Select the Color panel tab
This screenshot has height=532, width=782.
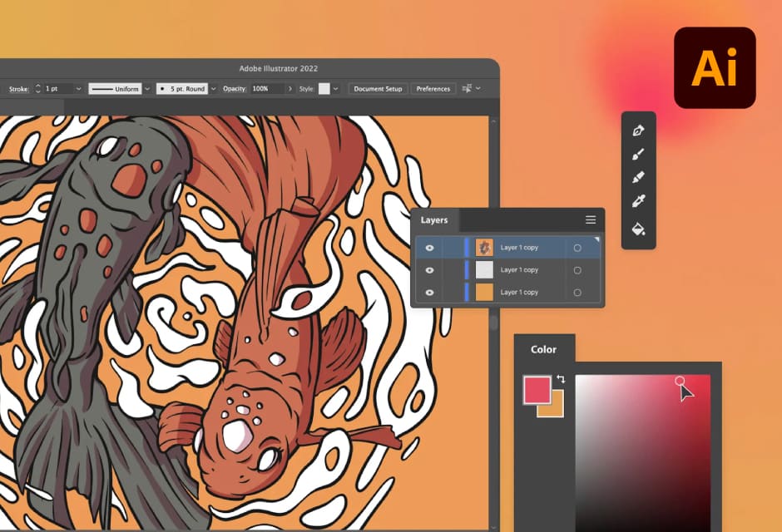tap(543, 349)
